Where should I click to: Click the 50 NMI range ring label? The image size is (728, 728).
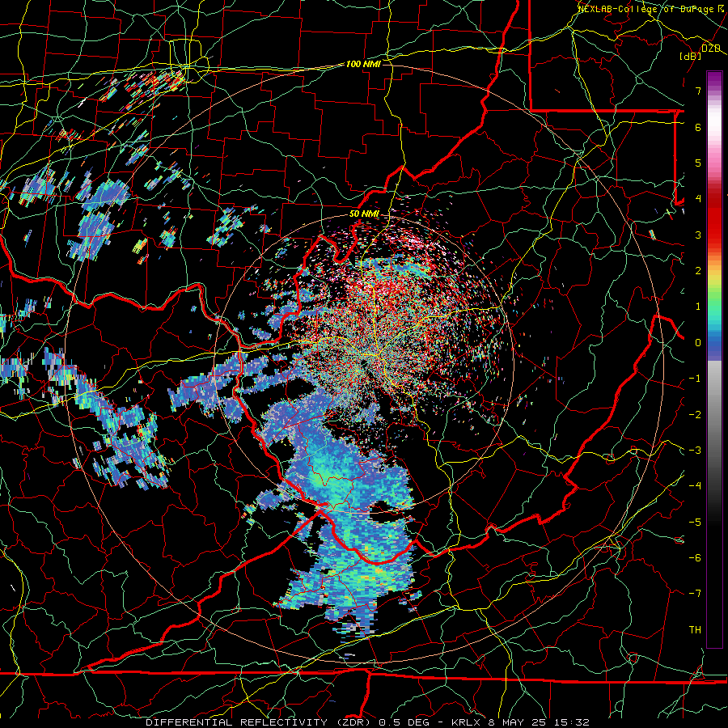click(364, 214)
